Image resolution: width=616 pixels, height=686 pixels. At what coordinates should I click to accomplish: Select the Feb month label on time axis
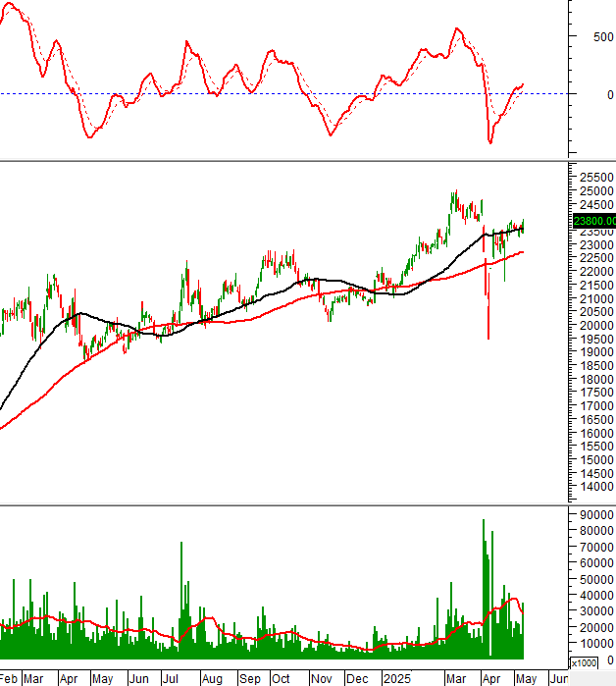coord(8,679)
